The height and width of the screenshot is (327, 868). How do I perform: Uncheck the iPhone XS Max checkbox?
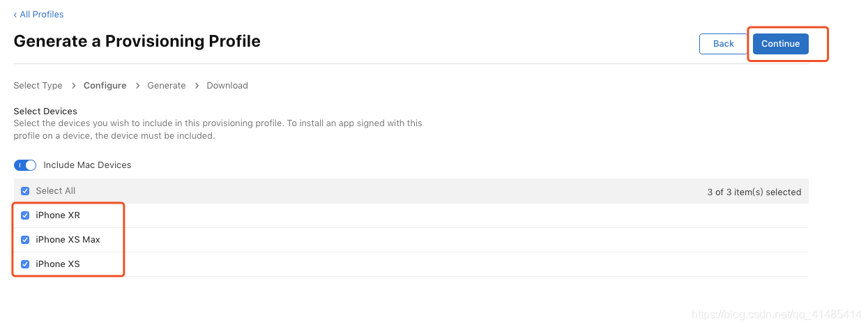(x=25, y=240)
